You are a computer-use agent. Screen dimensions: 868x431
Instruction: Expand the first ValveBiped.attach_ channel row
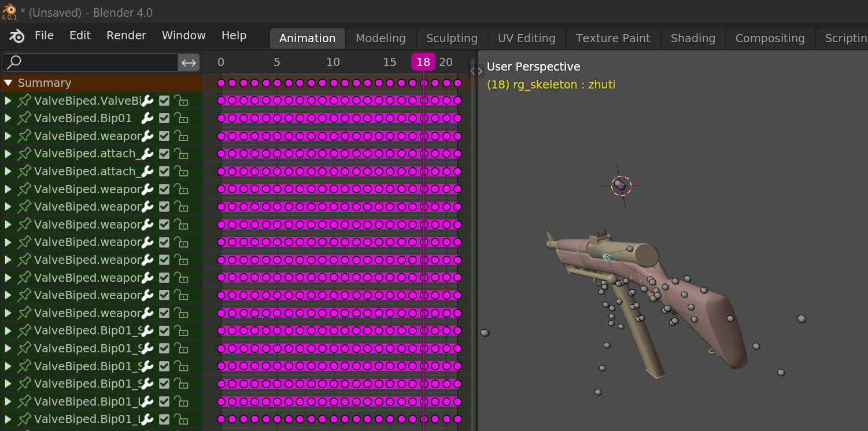point(8,154)
